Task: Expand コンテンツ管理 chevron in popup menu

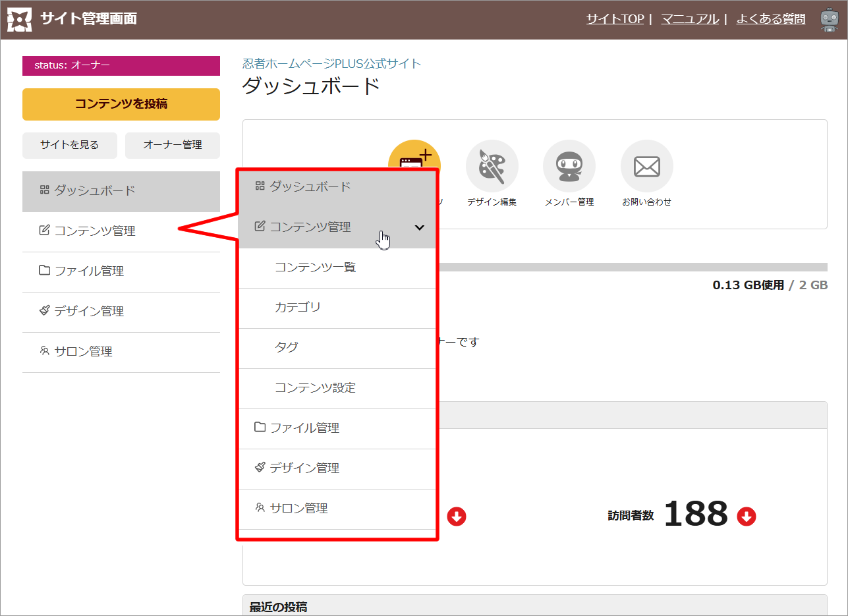Action: click(420, 227)
